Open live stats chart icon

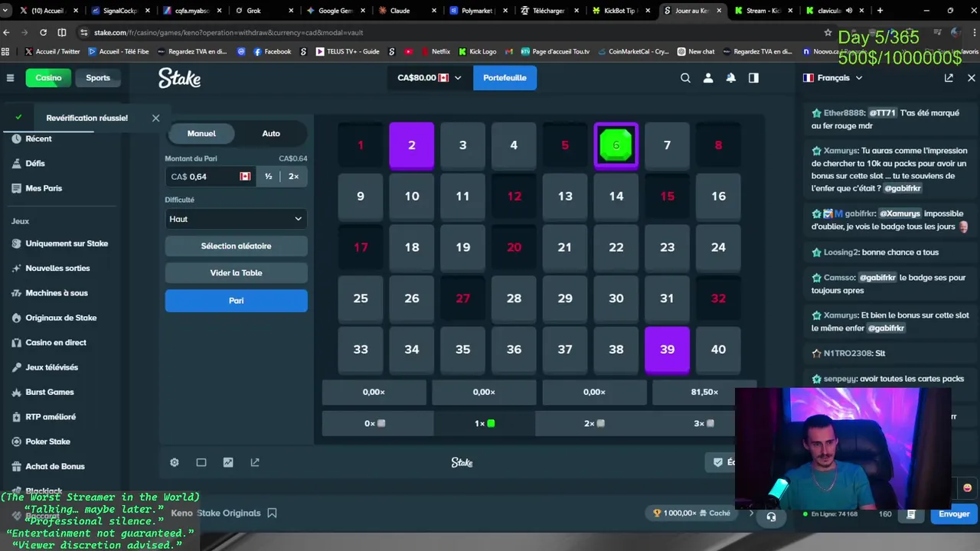(x=228, y=462)
